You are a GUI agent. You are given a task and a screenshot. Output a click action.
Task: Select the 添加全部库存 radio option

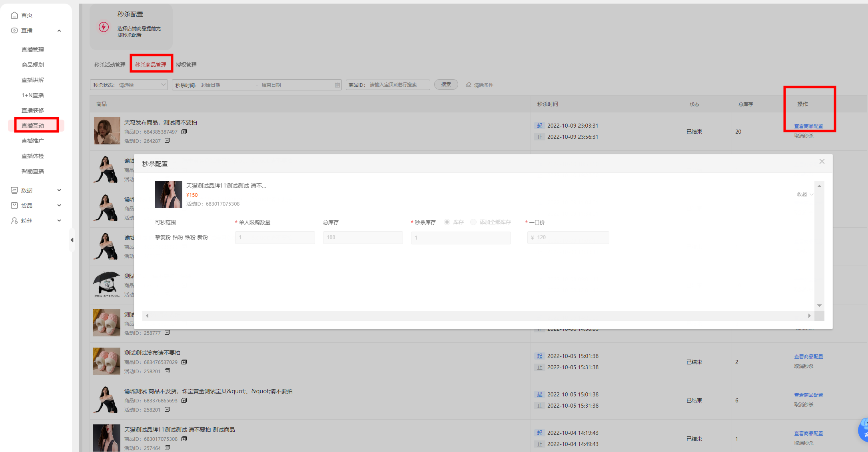pos(473,222)
